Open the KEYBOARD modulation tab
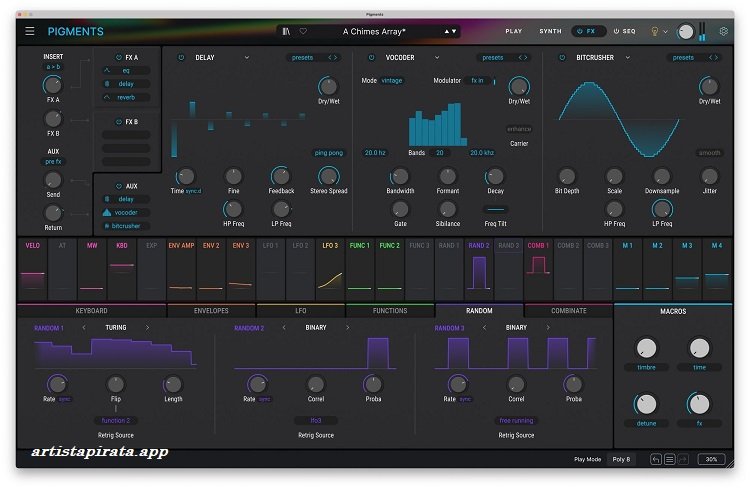750x489 pixels. point(91,311)
